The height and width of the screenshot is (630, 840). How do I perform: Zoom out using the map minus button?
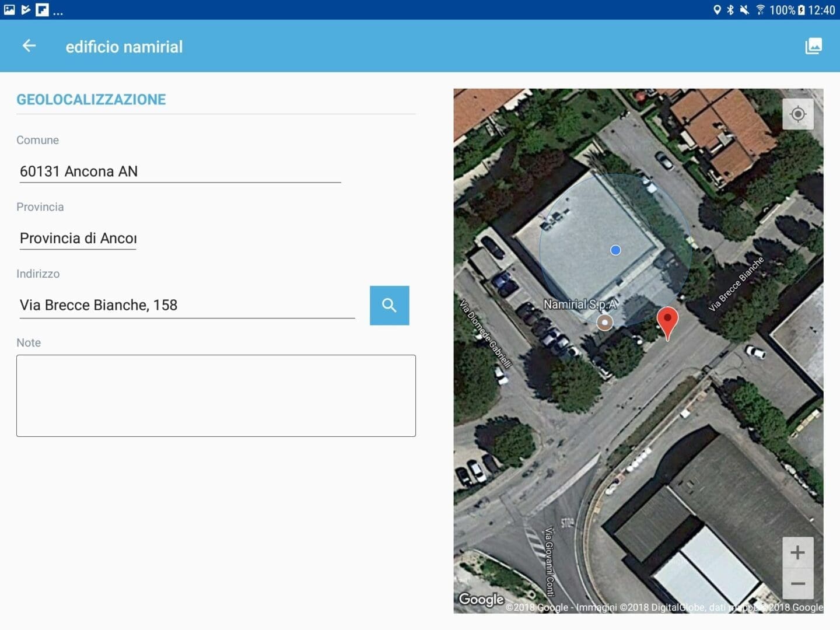tap(797, 583)
